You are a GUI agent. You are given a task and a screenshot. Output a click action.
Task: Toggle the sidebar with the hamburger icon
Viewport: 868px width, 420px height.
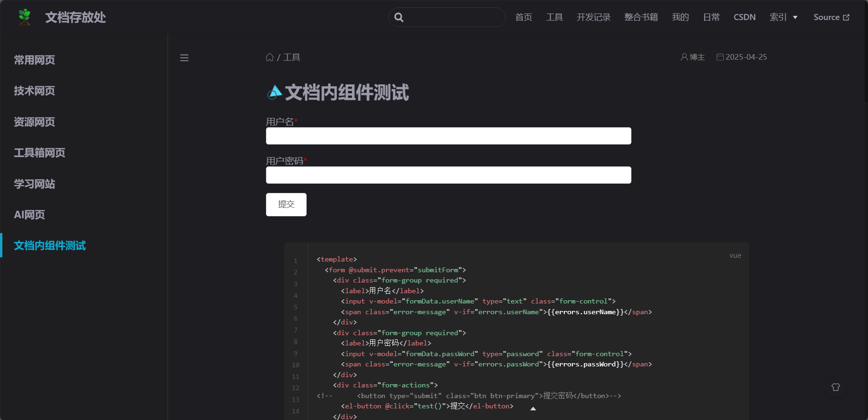(184, 57)
